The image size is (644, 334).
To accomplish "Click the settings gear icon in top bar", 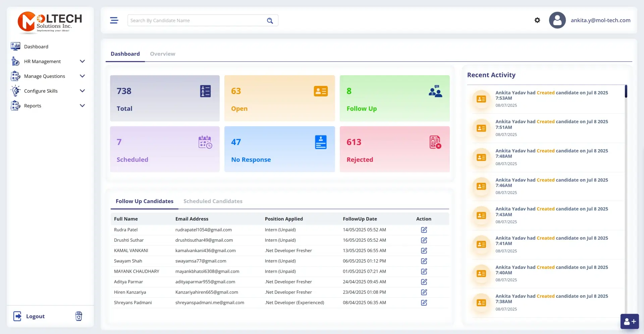I will pos(537,20).
